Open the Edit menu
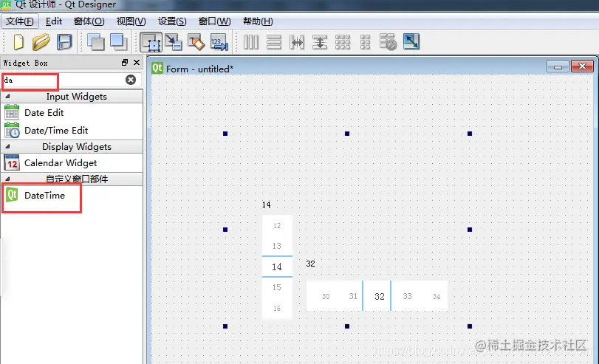 click(54, 21)
